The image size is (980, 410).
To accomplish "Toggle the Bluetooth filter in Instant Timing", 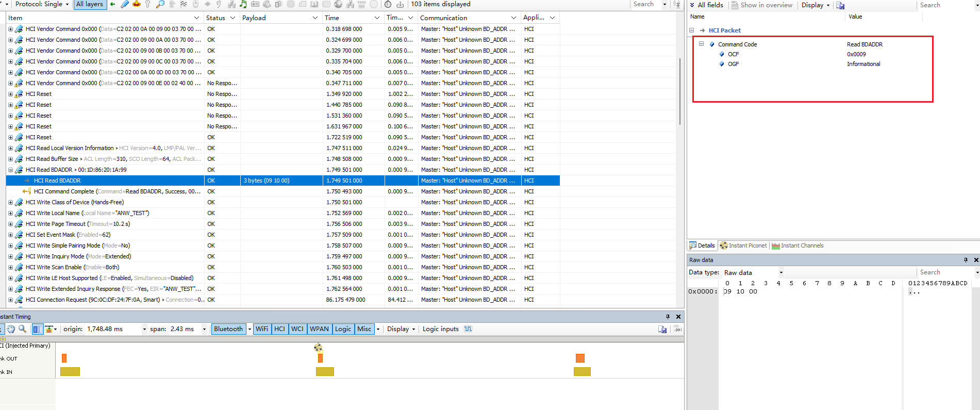I will click(x=228, y=329).
